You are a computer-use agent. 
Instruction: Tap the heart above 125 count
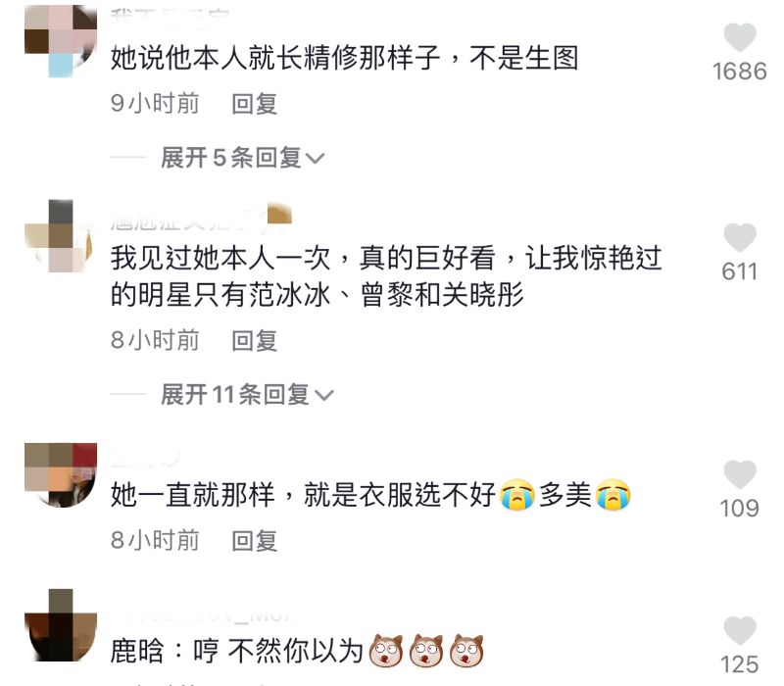point(740,630)
